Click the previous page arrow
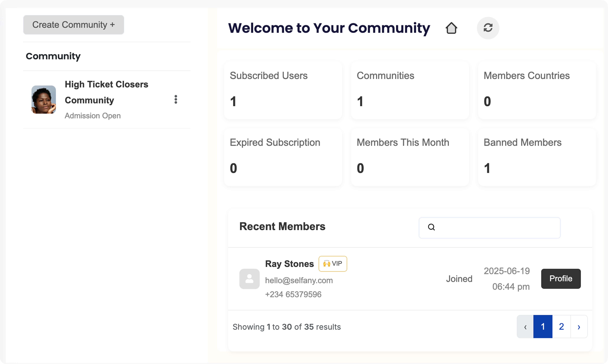Viewport: 608px width, 364px height. coord(525,327)
